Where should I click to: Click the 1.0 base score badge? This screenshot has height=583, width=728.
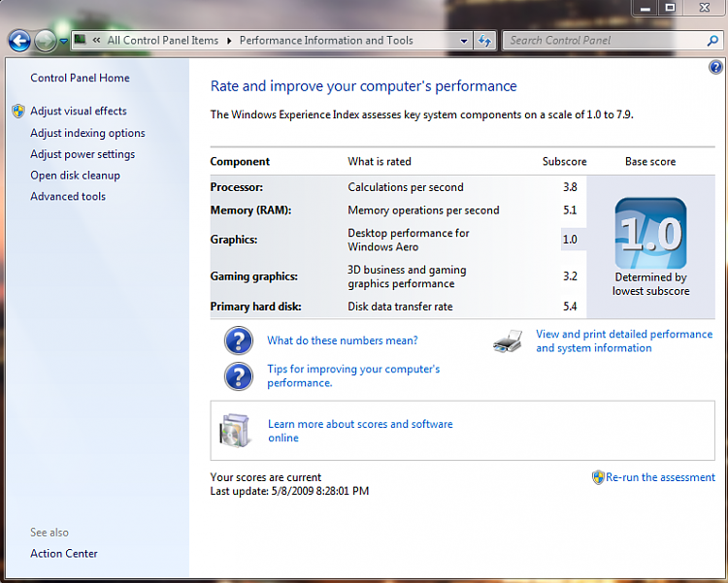[650, 233]
